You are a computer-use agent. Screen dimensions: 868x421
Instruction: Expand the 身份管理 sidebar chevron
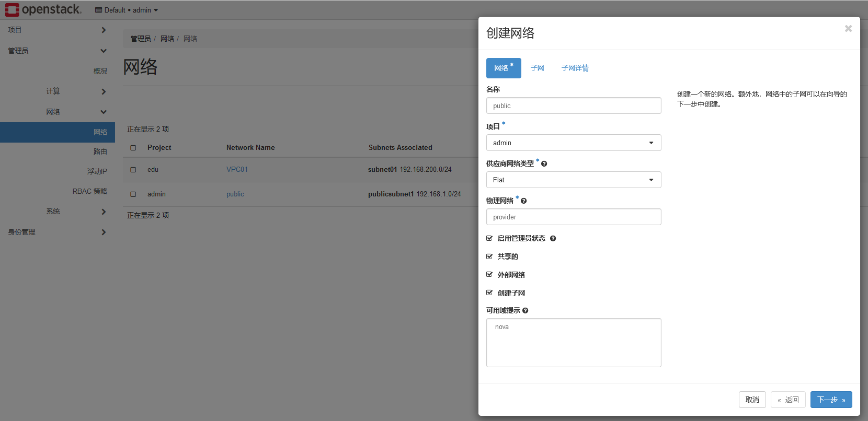click(104, 232)
